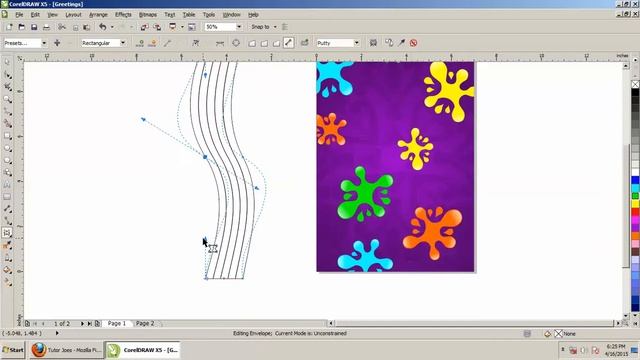Click the horizontal scrollbar of the canvas
Image resolution: width=640 pixels, height=360 pixels.
[473, 323]
